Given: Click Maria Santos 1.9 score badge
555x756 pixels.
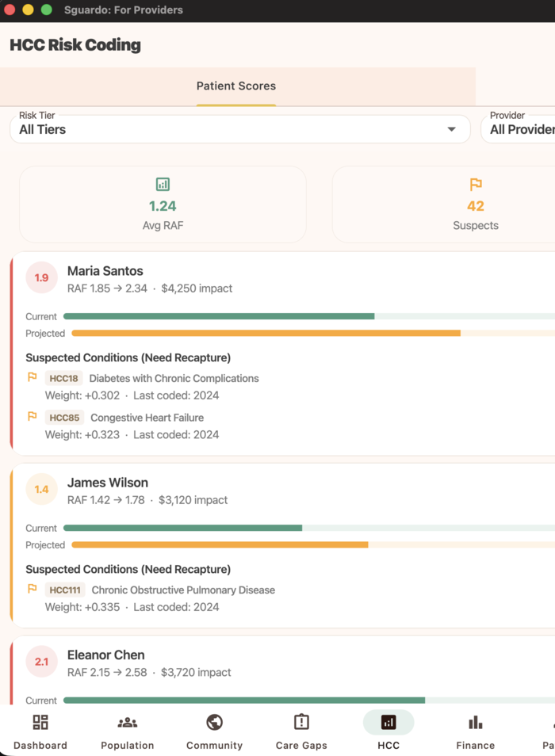Looking at the screenshot, I should click(41, 277).
